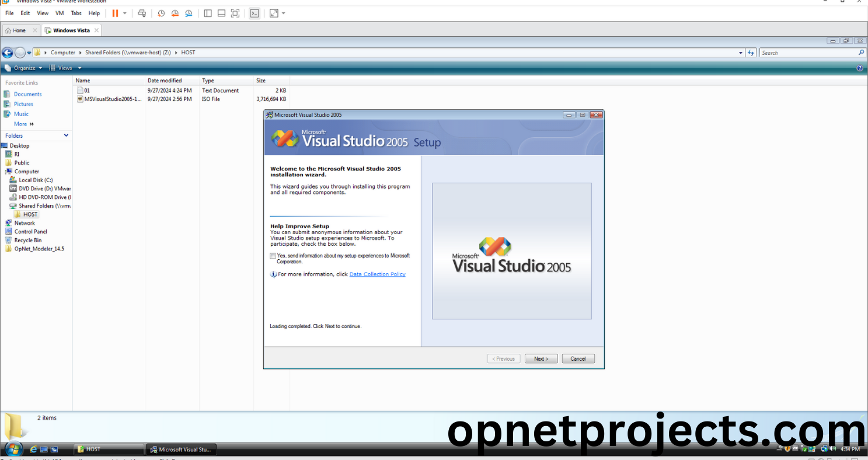Select Shared Folders breadcrumb in address bar

pos(128,53)
